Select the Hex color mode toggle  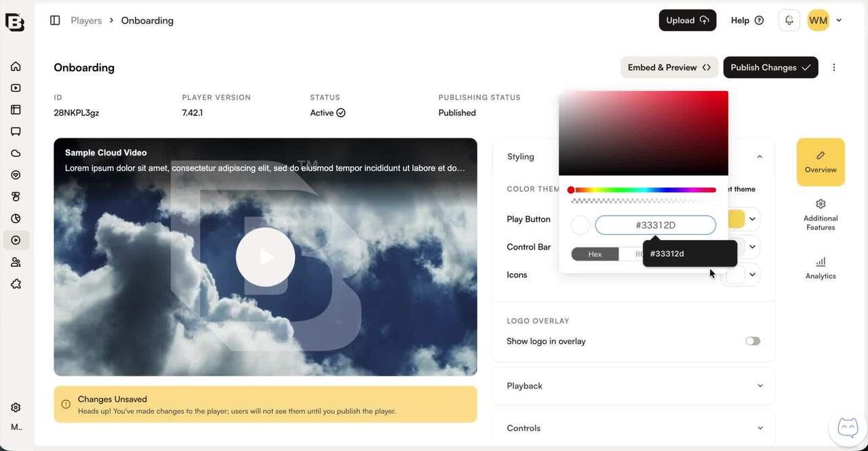tap(595, 254)
